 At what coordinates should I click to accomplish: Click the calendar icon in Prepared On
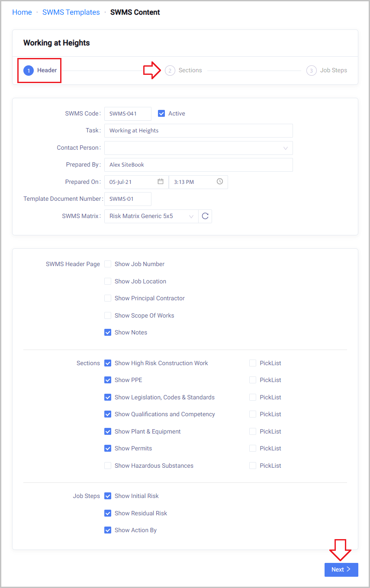click(x=161, y=182)
